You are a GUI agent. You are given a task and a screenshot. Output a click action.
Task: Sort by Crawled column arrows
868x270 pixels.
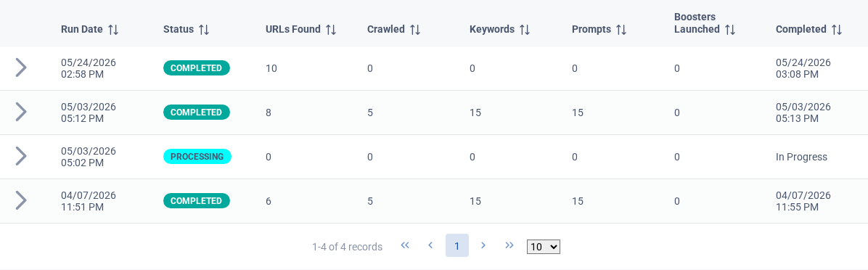(414, 30)
